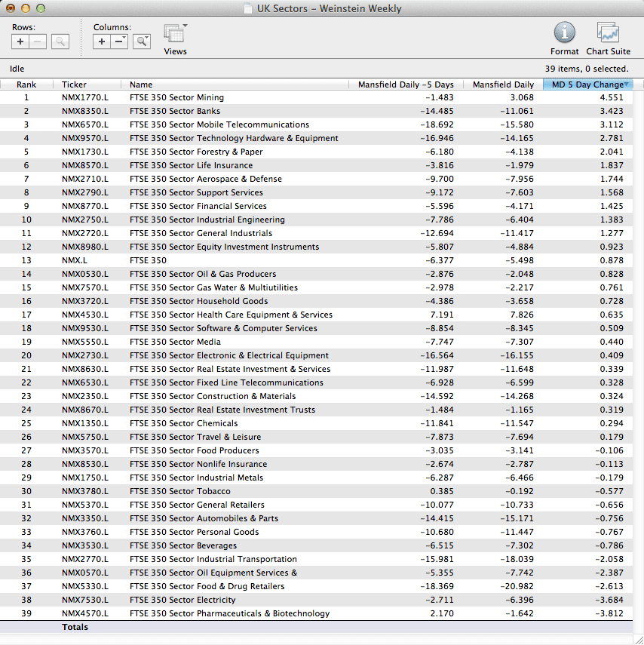
Task: Launch the Chart Suite
Action: tap(608, 38)
